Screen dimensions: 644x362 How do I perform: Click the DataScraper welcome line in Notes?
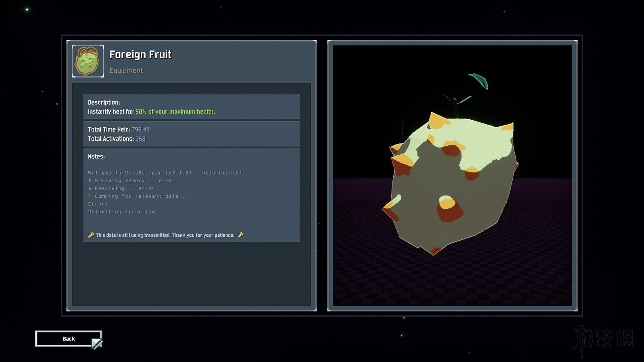pyautogui.click(x=165, y=173)
